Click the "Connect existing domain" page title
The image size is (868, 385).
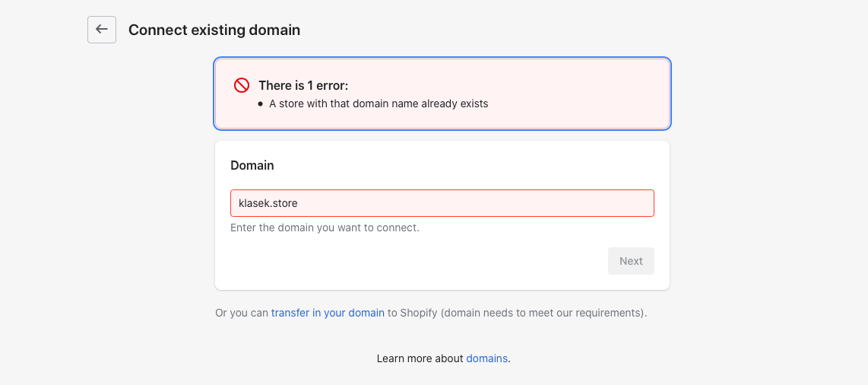(214, 30)
